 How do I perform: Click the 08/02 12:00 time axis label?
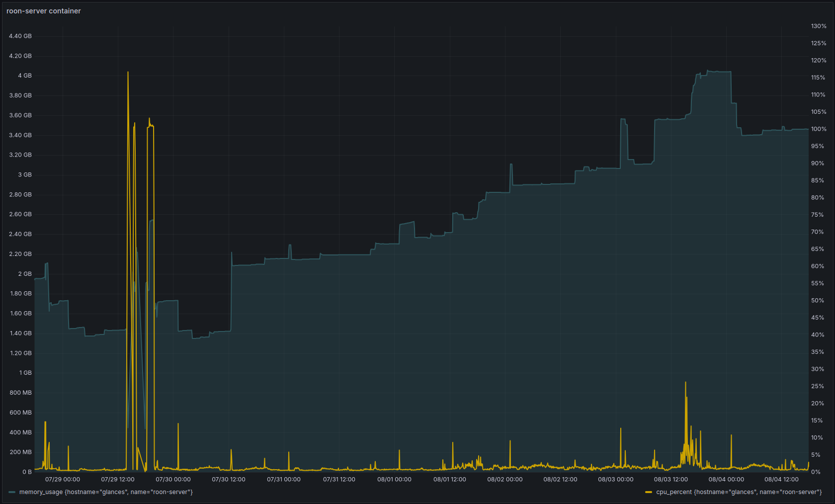point(560,480)
